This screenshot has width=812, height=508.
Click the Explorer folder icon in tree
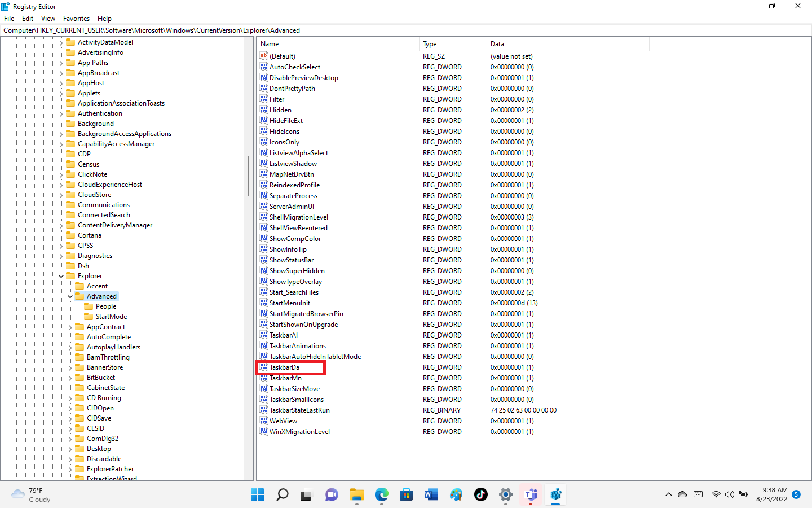pyautogui.click(x=70, y=276)
